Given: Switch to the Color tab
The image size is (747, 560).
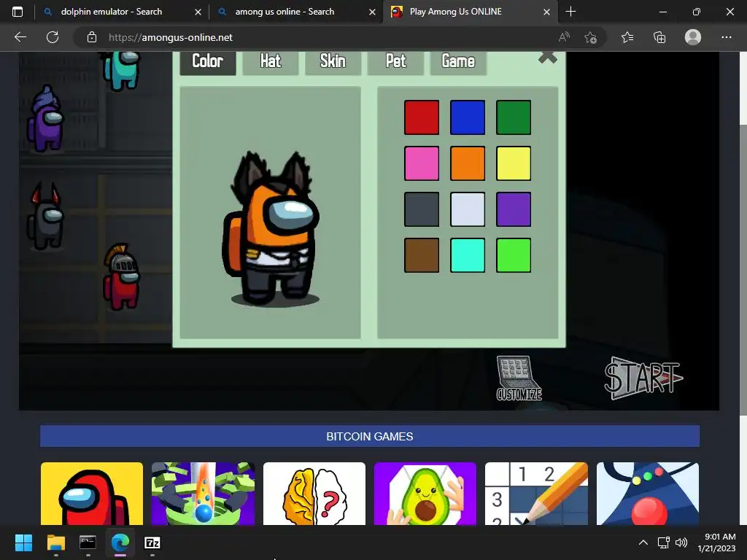Looking at the screenshot, I should (208, 63).
